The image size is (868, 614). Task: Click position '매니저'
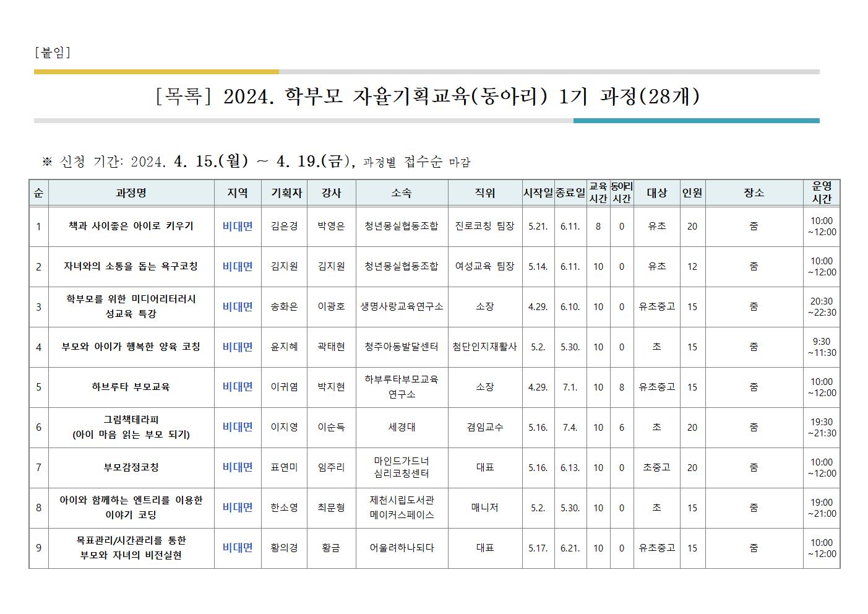485,508
